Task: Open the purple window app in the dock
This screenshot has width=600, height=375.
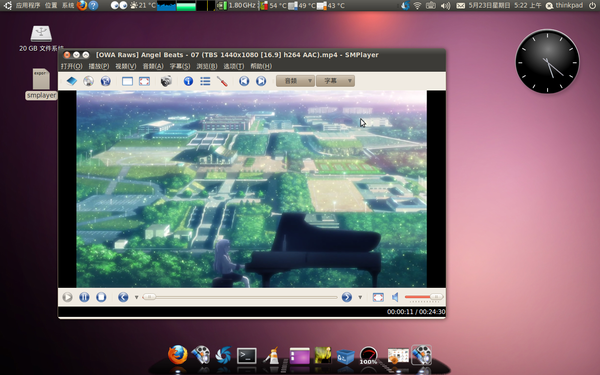Action: pyautogui.click(x=300, y=356)
